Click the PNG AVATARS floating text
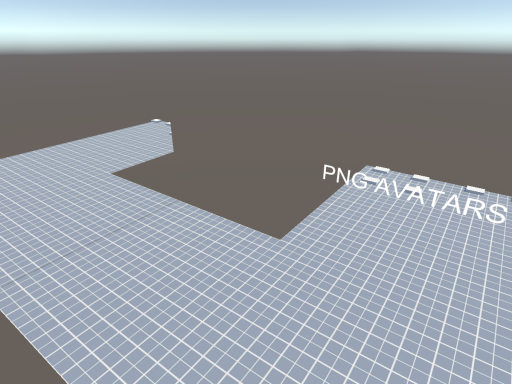This screenshot has height=384, width=512. (x=415, y=193)
